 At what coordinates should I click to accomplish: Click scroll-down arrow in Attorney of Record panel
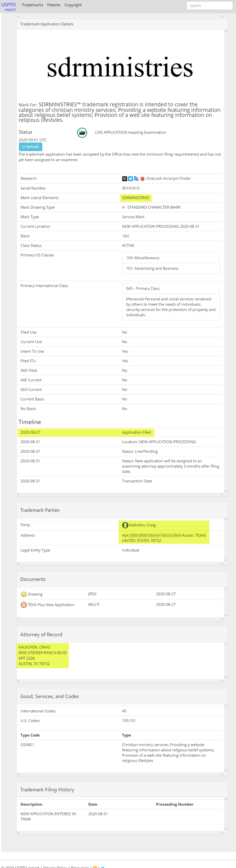tap(225, 677)
